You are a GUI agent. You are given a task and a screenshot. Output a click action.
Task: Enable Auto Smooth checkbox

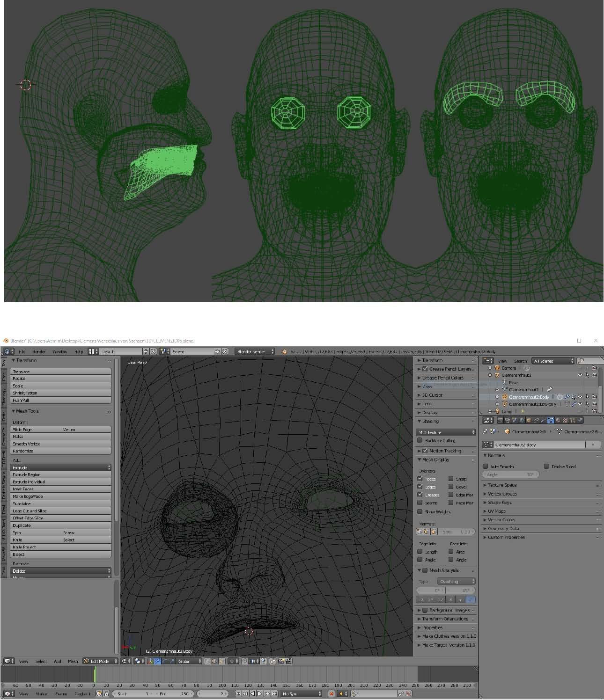[x=486, y=466]
